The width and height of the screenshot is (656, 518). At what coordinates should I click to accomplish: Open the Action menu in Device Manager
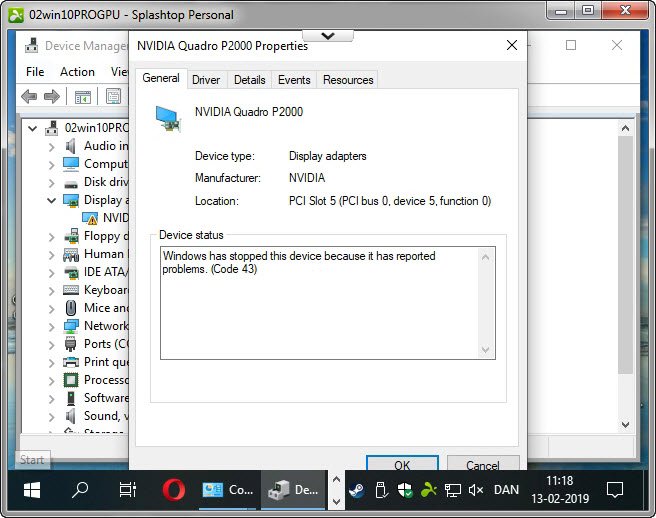77,72
